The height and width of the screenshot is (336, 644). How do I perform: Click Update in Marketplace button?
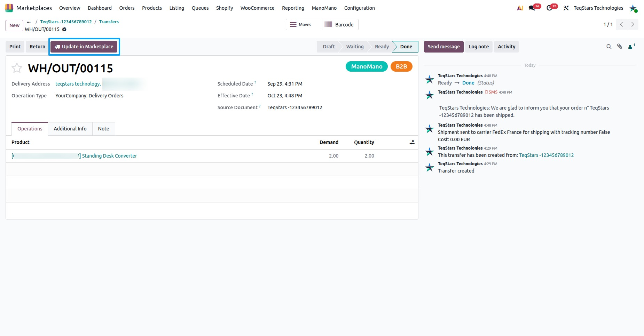coord(84,47)
